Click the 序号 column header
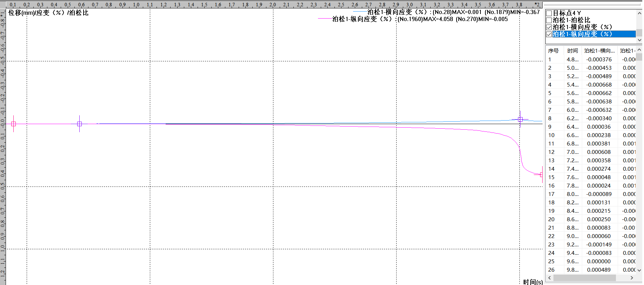This screenshot has width=644, height=285. coord(553,51)
